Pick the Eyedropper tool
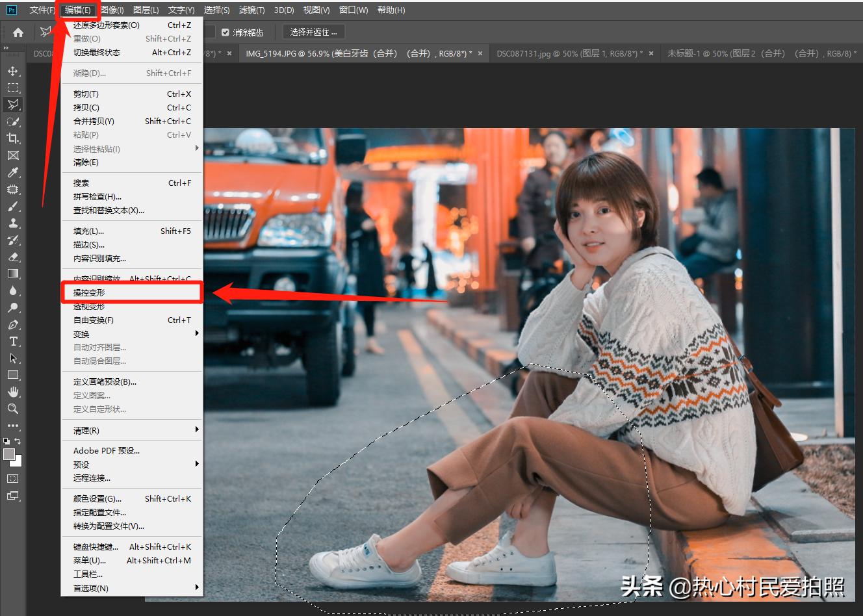This screenshot has height=616, width=863. (x=13, y=173)
